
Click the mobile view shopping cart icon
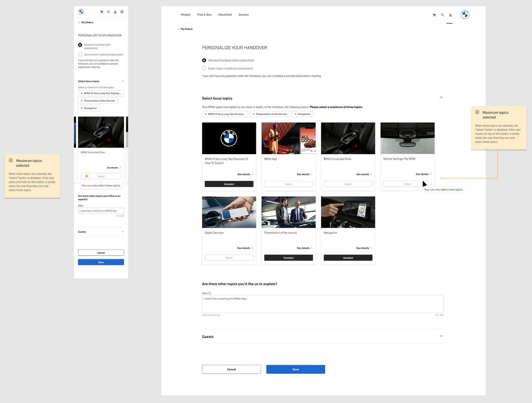[x=102, y=12]
